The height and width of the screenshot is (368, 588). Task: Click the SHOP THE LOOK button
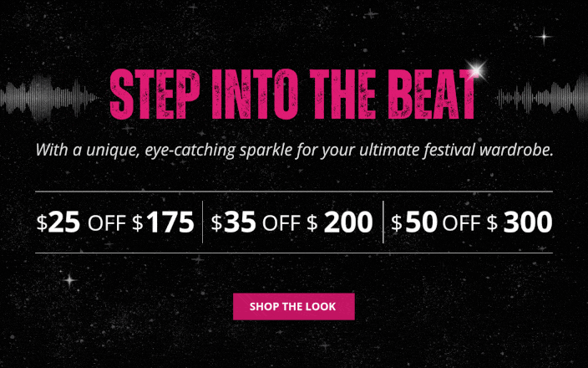[293, 306]
